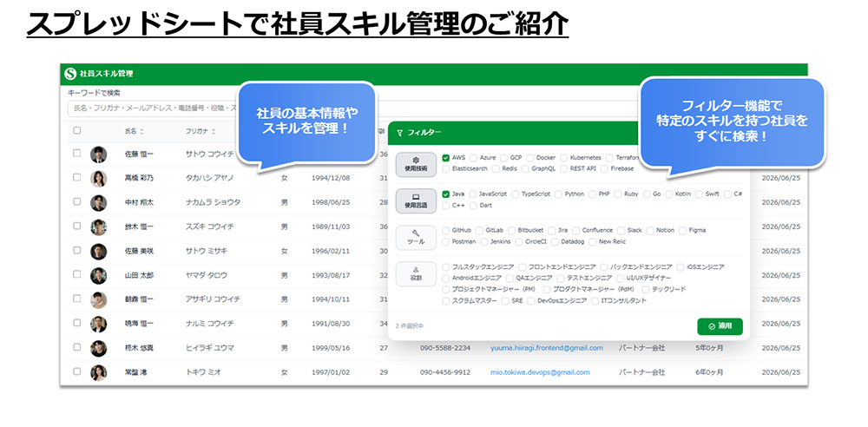
Task: Open 佐藤 恒一's avatar photo
Action: pyautogui.click(x=99, y=154)
